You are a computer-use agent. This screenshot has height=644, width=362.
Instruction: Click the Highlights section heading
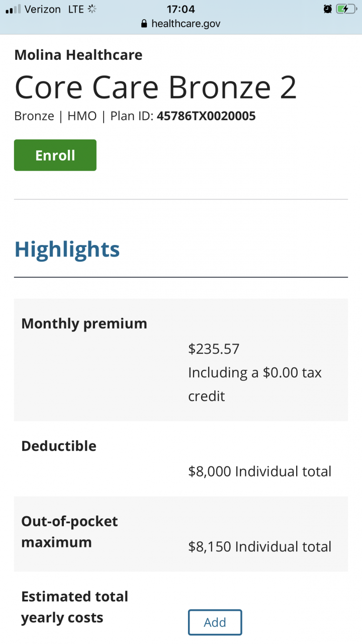(67, 249)
